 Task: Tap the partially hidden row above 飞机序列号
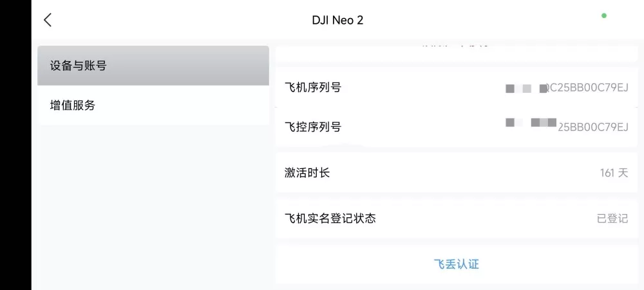click(x=457, y=53)
